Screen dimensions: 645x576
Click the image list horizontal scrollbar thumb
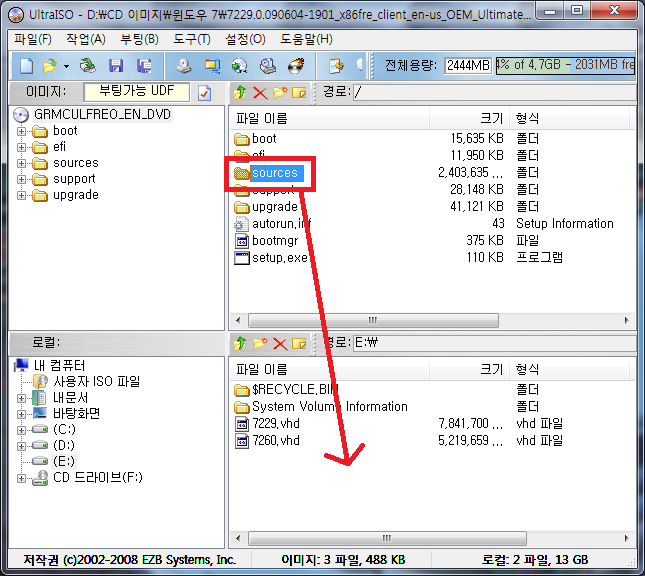coord(373,320)
